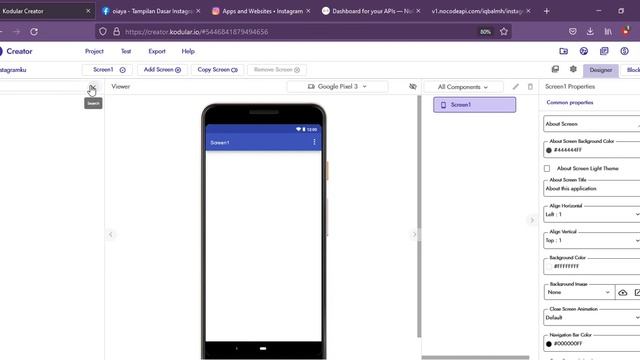
Task: Switch to the Designer view
Action: tap(600, 70)
